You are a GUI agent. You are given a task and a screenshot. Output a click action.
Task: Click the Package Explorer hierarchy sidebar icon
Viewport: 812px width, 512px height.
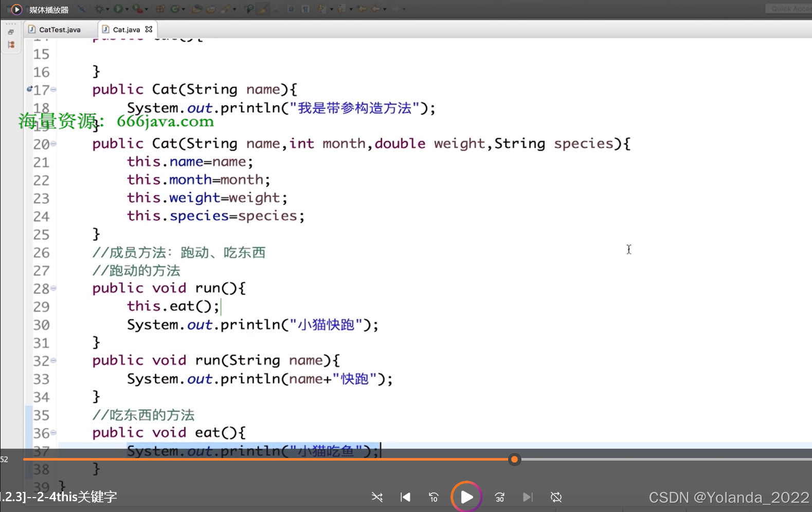click(11, 45)
